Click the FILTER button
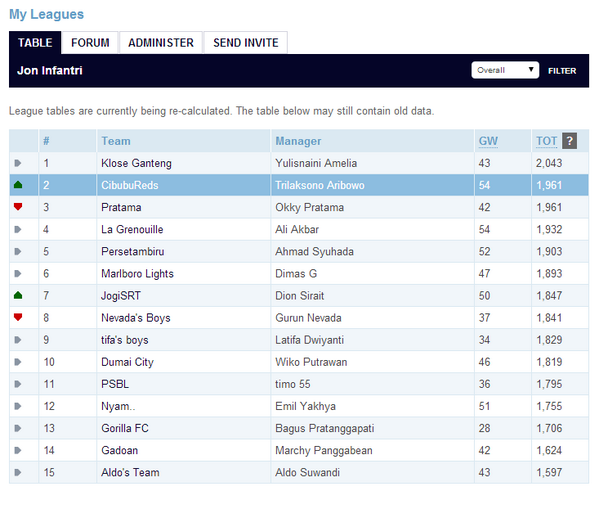The width and height of the screenshot is (599, 509). click(x=562, y=71)
